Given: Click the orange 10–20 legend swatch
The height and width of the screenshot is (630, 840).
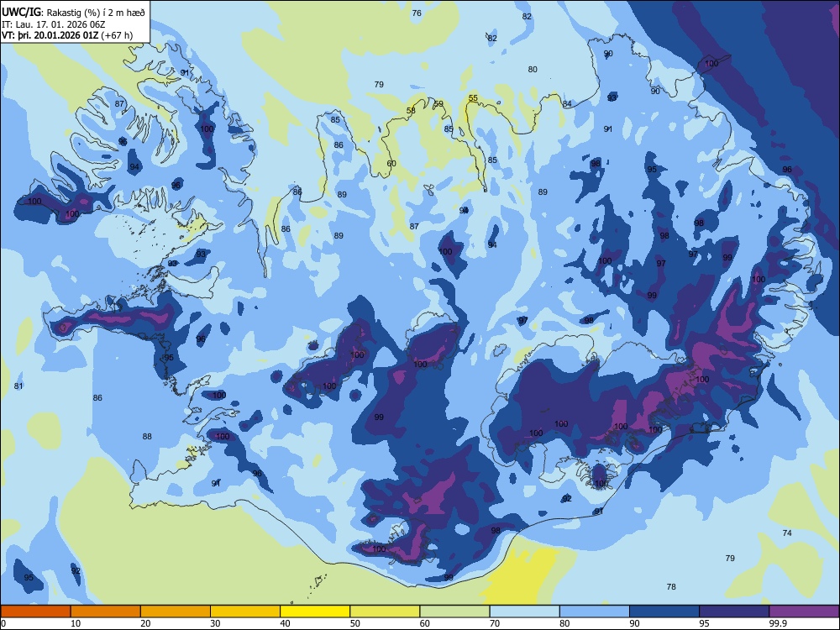Looking at the screenshot, I should (x=106, y=612).
